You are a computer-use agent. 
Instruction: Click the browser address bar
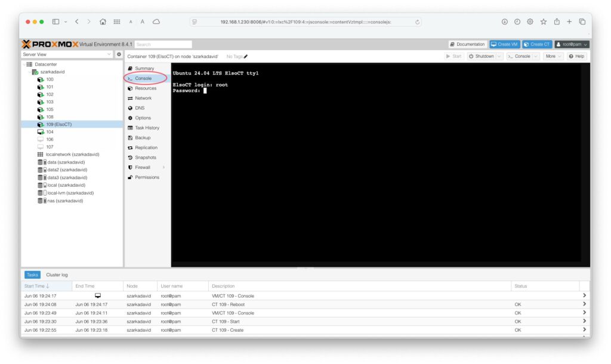[x=306, y=22]
